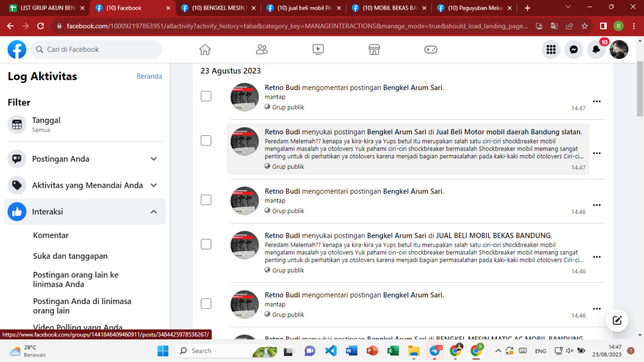Image resolution: width=644 pixels, height=362 pixels.
Task: Switch to MOBIL BEKAS BA tab
Action: pos(389,8)
